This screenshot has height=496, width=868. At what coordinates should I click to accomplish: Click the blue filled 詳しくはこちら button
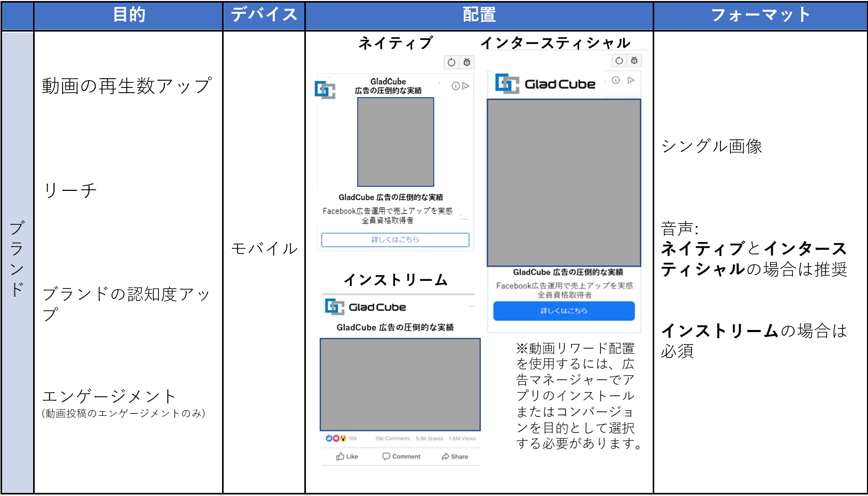[564, 311]
